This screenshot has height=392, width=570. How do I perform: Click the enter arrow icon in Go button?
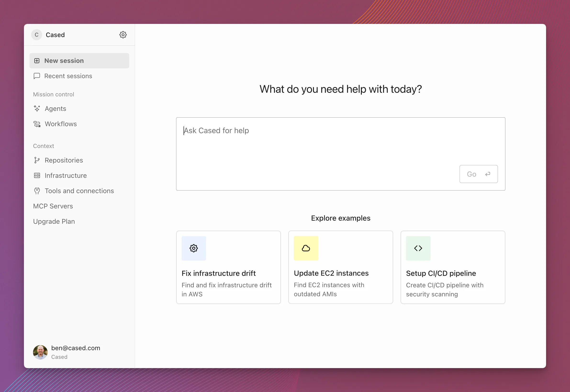[488, 174]
